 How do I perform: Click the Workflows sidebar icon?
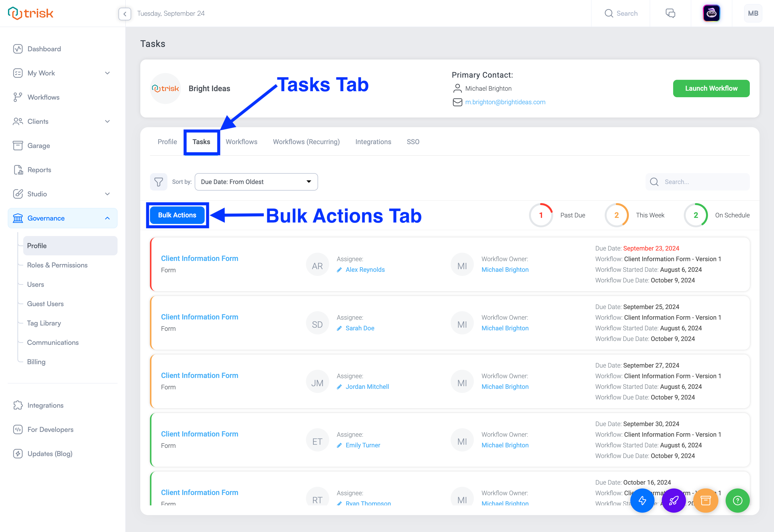point(18,97)
